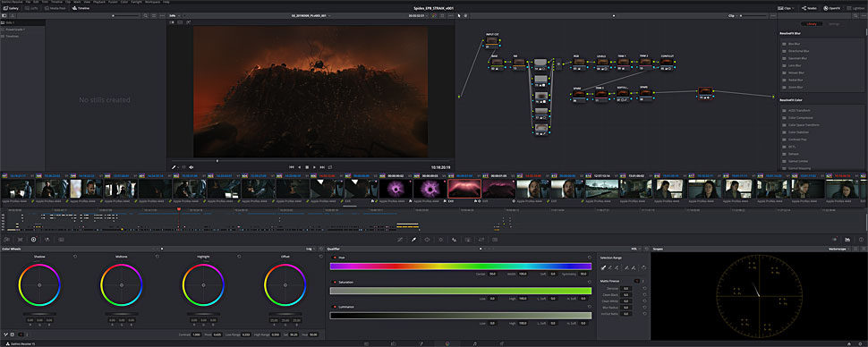Toggle the Hue qualifier on or off
Image resolution: width=868 pixels, height=347 pixels.
[x=334, y=258]
